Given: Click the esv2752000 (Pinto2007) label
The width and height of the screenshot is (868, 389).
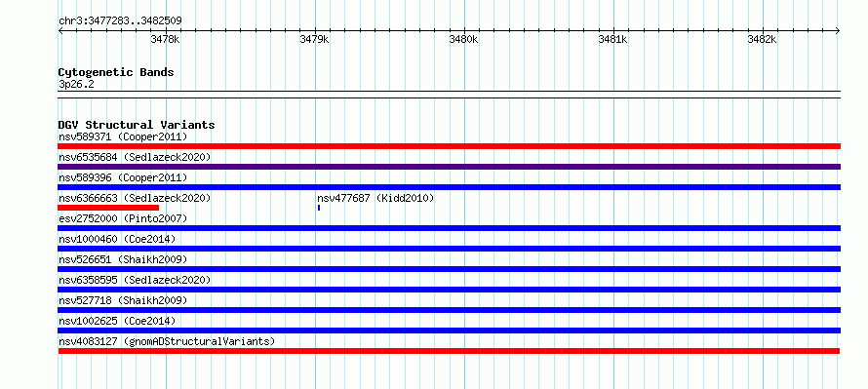Looking at the screenshot, I should click(x=123, y=218).
